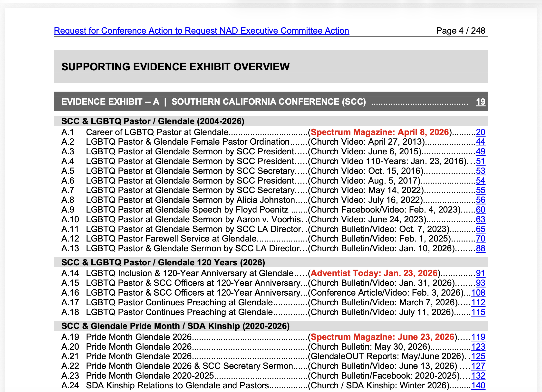Open the Request for Conference Action header link
Image resolution: width=542 pixels, height=392 pixels.
tap(202, 31)
